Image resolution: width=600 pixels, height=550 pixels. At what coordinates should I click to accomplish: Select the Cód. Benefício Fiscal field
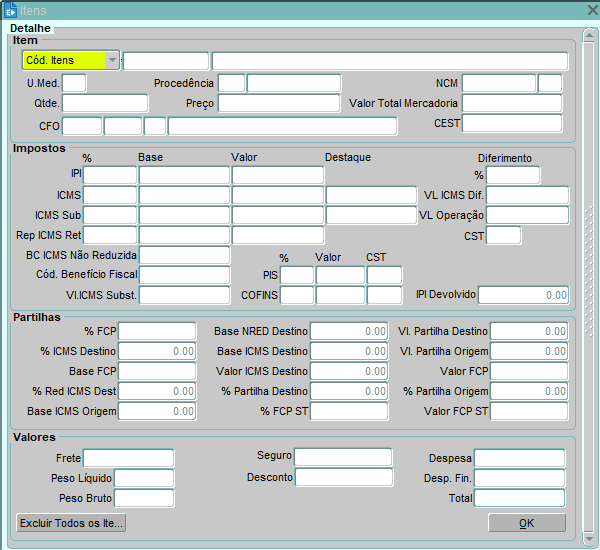pyautogui.click(x=184, y=275)
